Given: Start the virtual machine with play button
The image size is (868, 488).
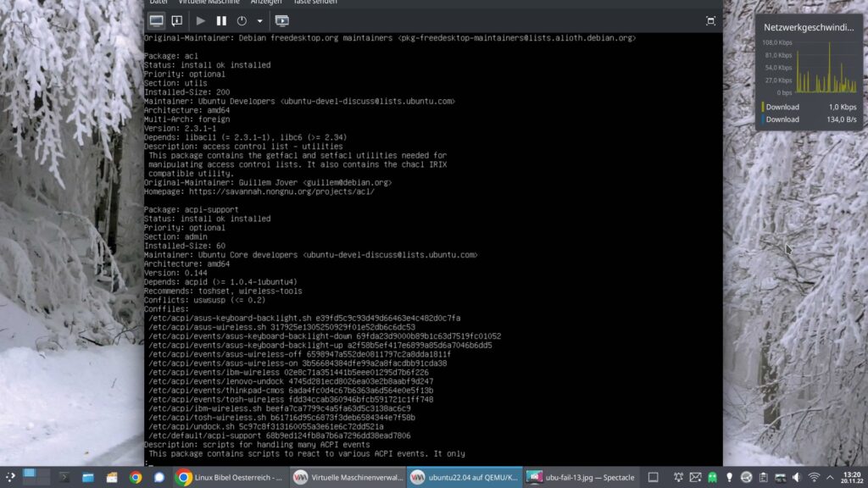Looking at the screenshot, I should 200,21.
